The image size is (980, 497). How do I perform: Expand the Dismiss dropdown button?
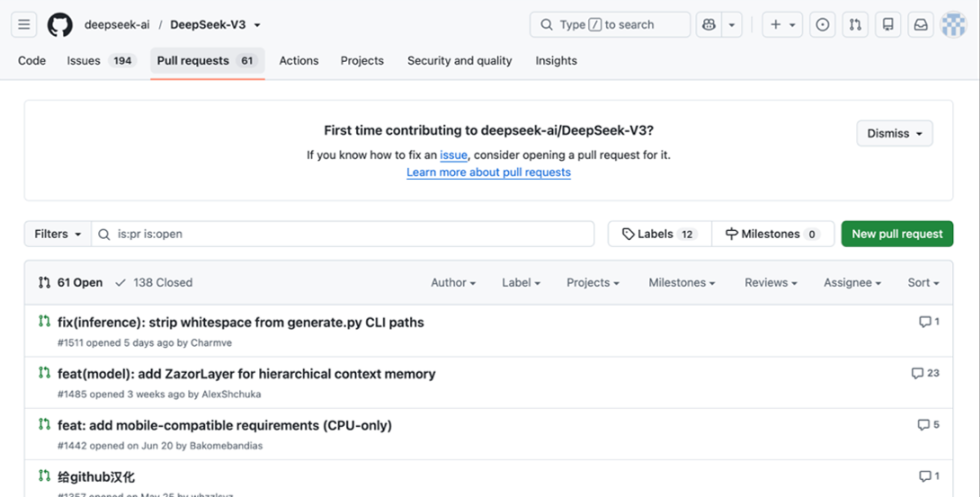[895, 134]
